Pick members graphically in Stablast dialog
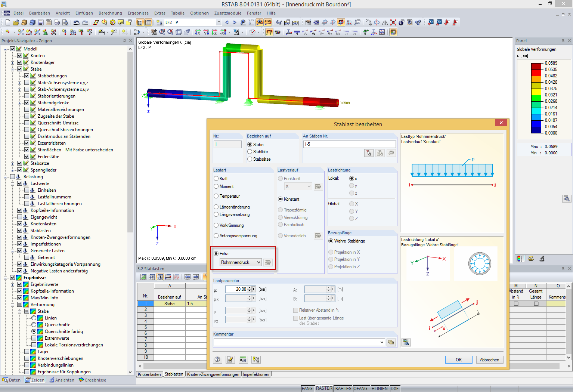This screenshot has width=573, height=392. point(369,153)
